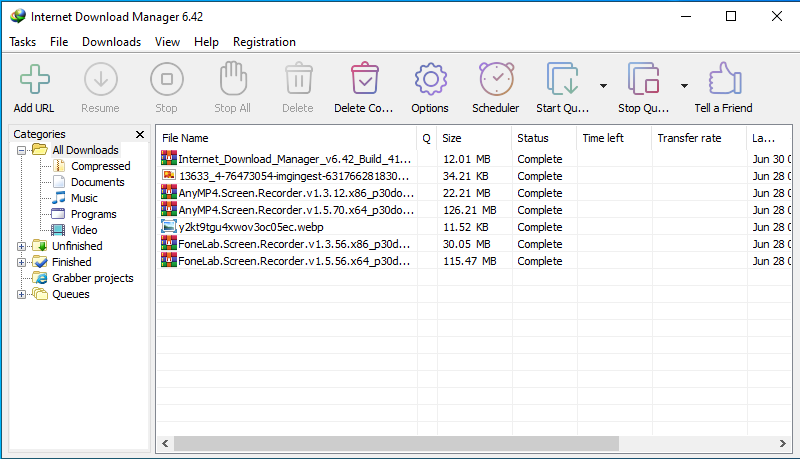
Task: Select the Finished category
Action: [71, 262]
